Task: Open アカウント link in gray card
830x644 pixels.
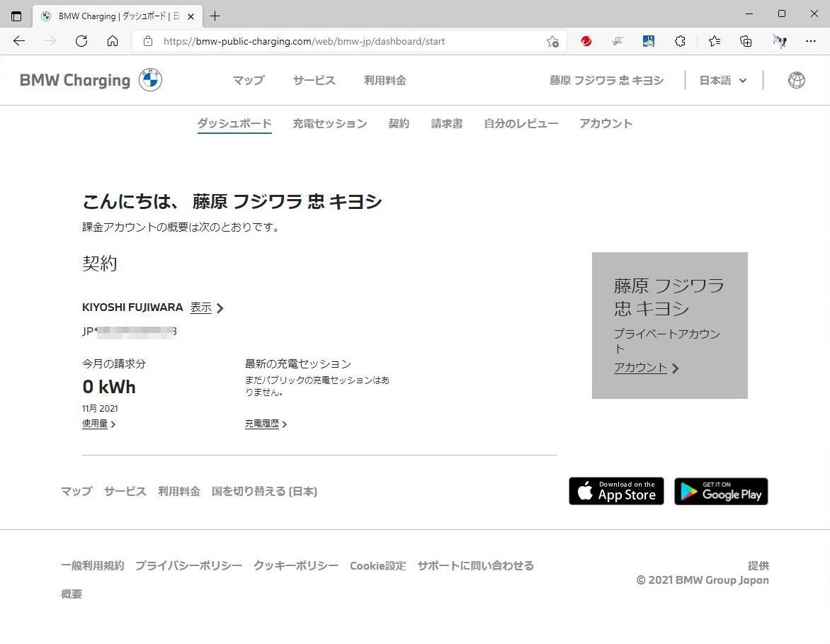Action: coord(647,368)
